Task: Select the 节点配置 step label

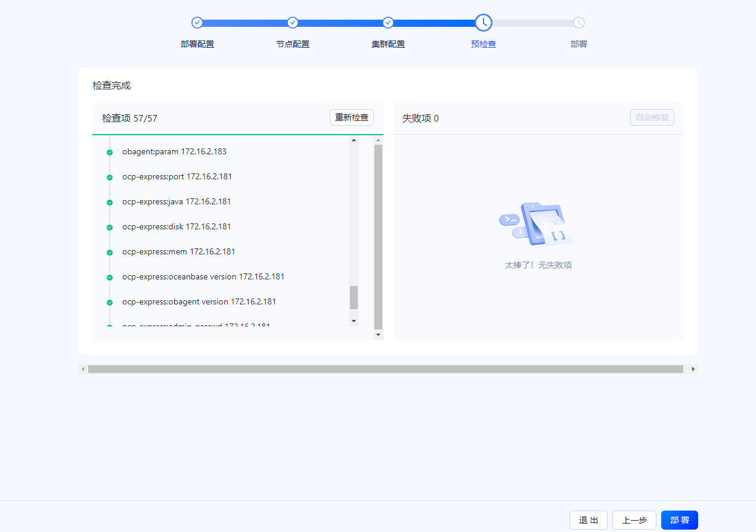Action: (x=293, y=44)
